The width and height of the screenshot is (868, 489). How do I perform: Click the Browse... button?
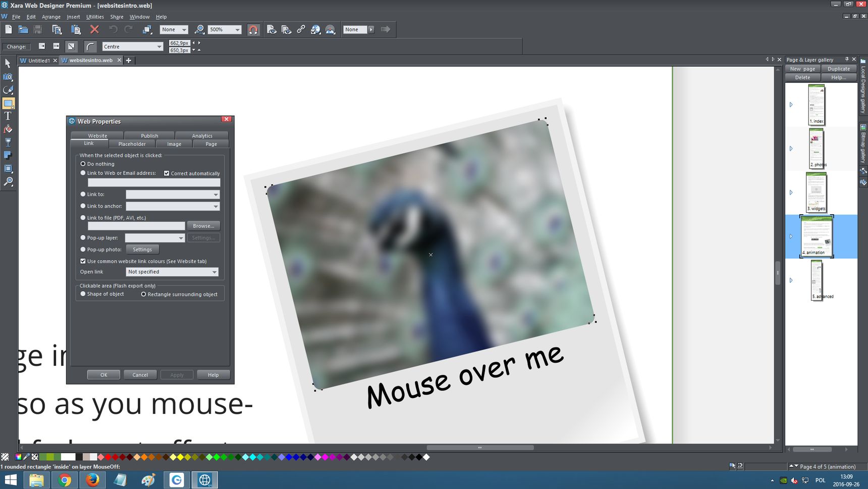point(203,226)
